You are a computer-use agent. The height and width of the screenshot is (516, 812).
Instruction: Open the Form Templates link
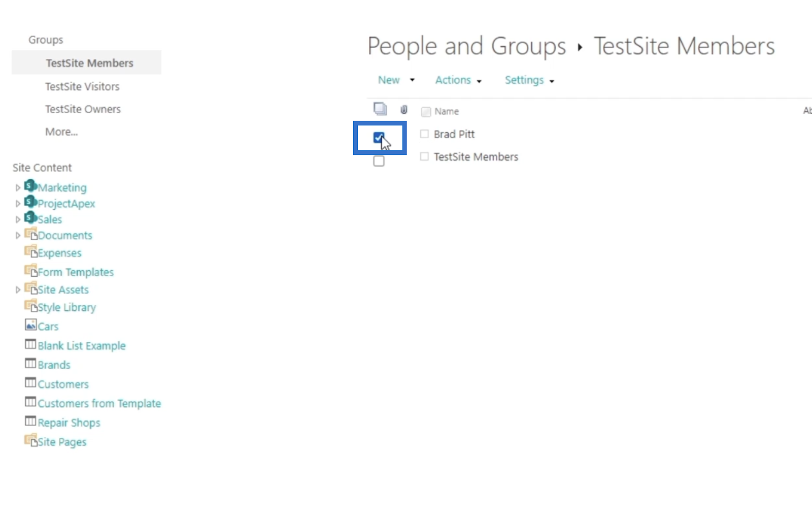(76, 272)
